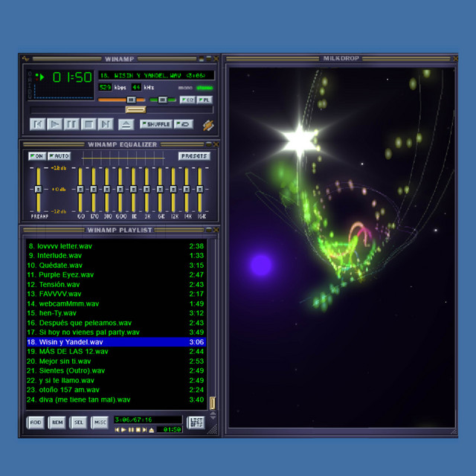Image resolution: width=476 pixels, height=476 pixels.
Task: Click the Winamp lightning bolt logo icon
Action: tap(208, 125)
